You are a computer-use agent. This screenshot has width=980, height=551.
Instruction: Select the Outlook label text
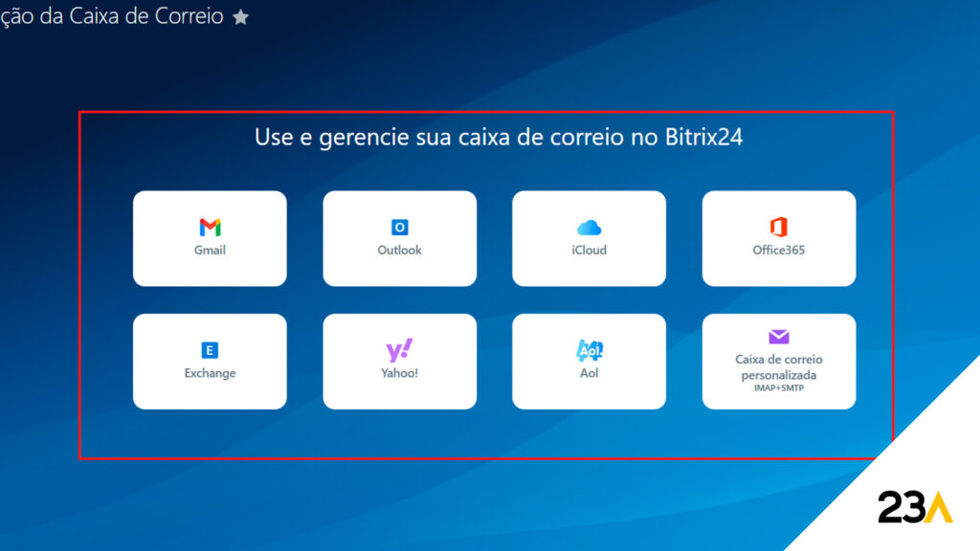[x=399, y=250]
